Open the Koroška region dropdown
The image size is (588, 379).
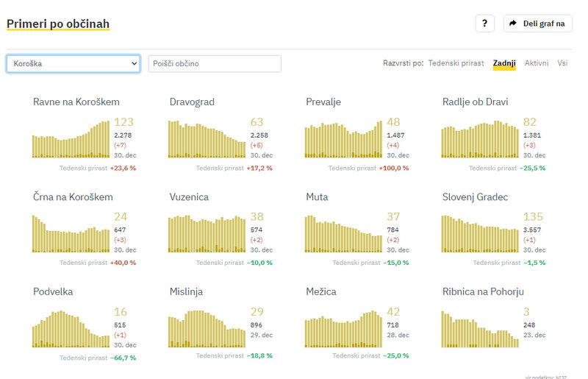pos(73,63)
